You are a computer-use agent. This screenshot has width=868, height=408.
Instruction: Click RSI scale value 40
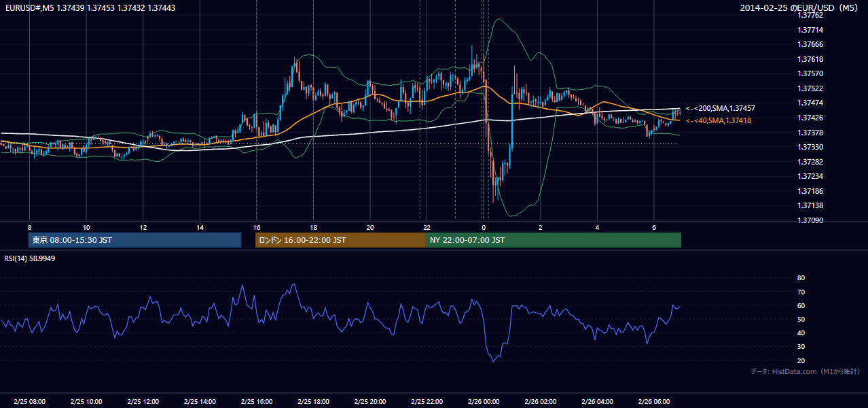[x=801, y=333]
